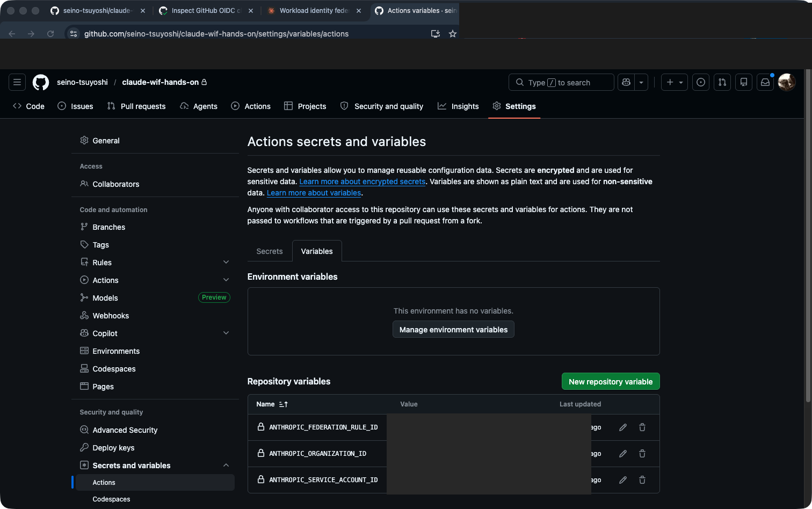The height and width of the screenshot is (509, 812).
Task: Open Models settings with Preview badge
Action: click(x=155, y=298)
